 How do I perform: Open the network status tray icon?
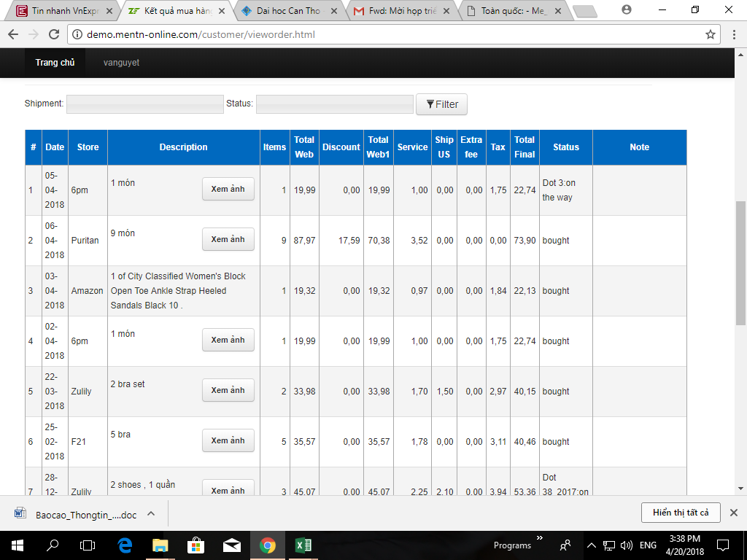(609, 545)
